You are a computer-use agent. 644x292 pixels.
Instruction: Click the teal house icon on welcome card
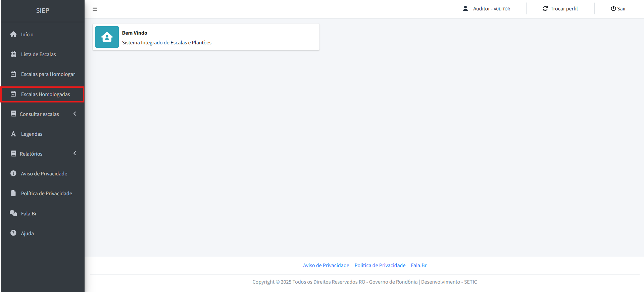tap(107, 37)
